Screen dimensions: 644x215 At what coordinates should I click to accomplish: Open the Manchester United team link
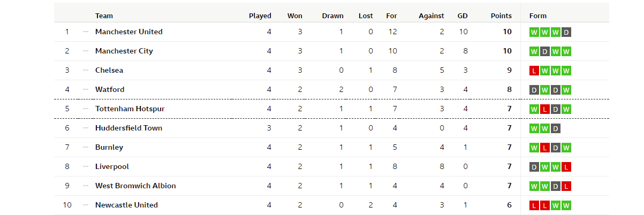[128, 32]
